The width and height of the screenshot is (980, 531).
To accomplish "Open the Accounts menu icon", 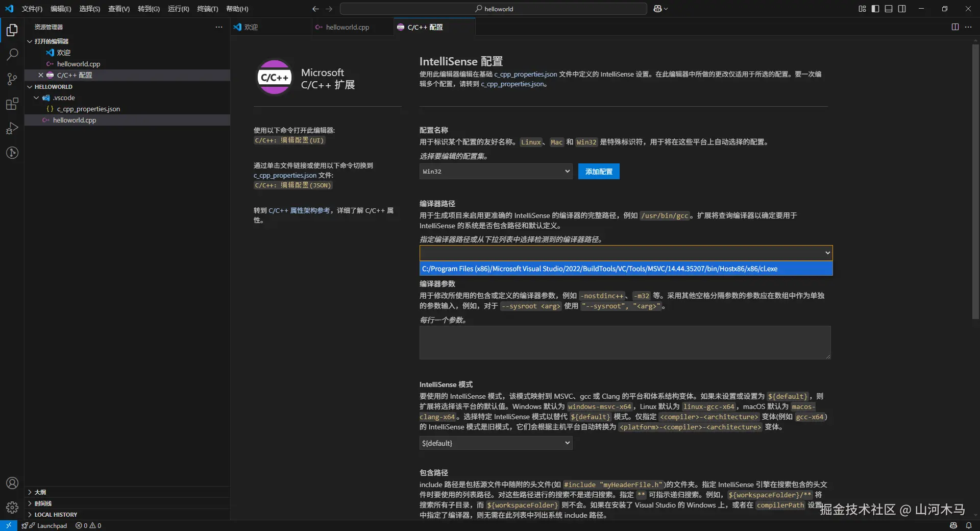I will (12, 483).
